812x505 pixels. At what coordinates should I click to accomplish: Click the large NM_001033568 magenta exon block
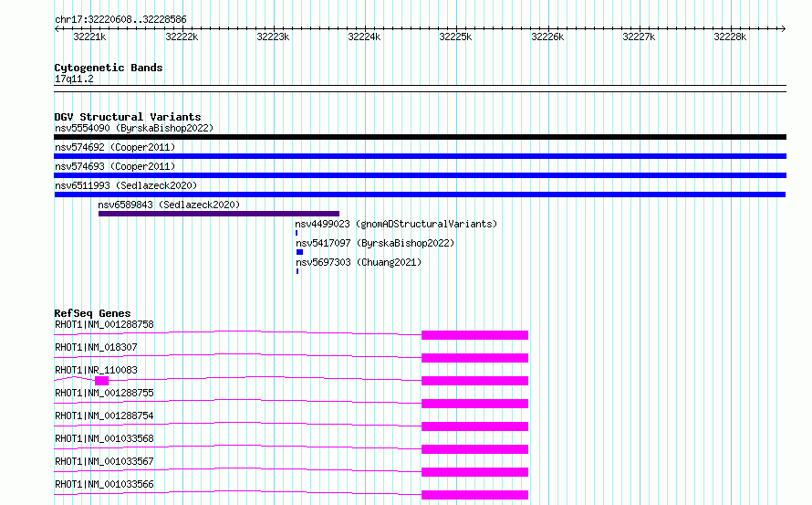474,449
